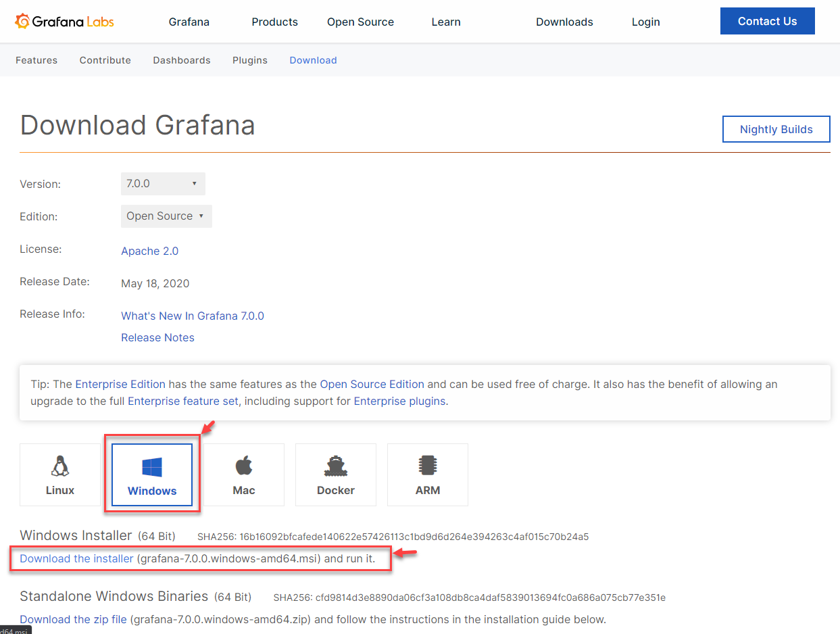The height and width of the screenshot is (634, 840).
Task: Open the Grafana top menu
Action: (x=189, y=22)
